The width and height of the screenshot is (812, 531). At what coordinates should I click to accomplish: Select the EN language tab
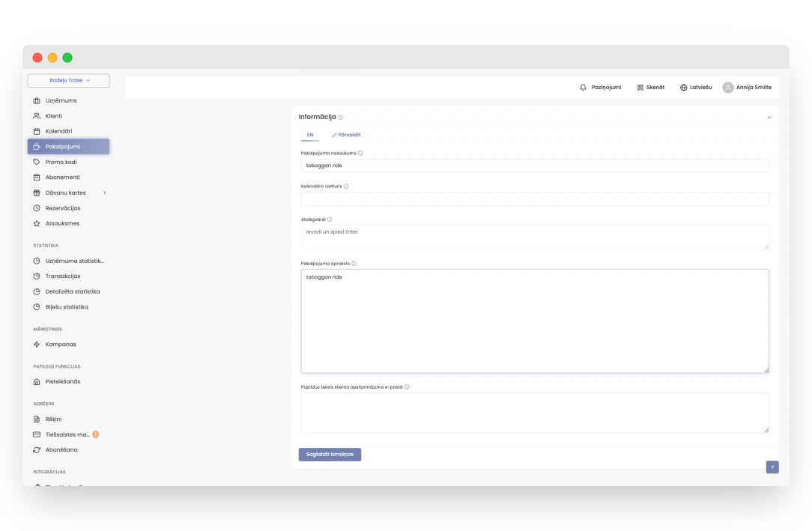pos(310,135)
